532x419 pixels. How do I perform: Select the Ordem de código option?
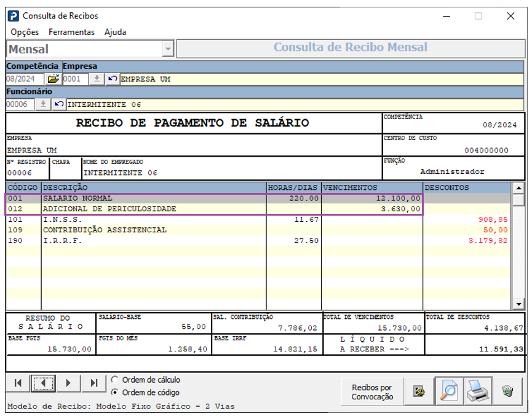(146, 392)
